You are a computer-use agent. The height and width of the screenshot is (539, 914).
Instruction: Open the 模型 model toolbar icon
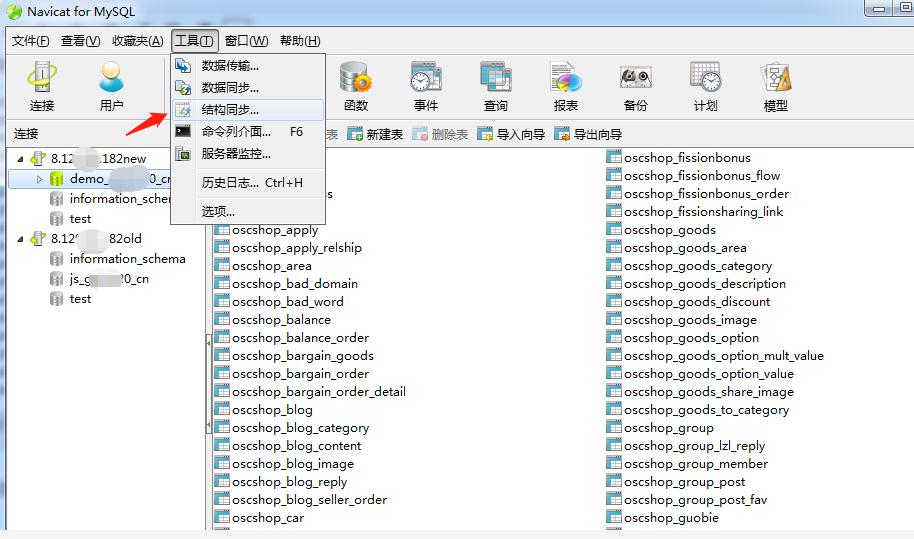click(775, 86)
